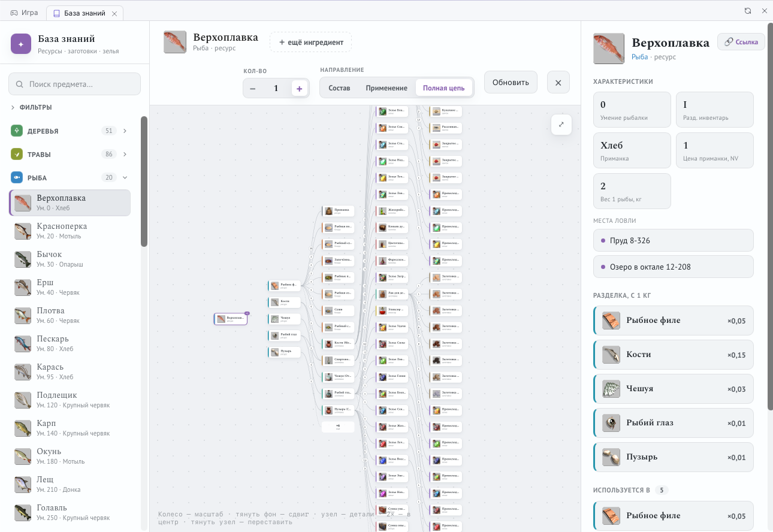773x532 pixels.
Task: Click the Ссылка link button
Action: tap(741, 42)
